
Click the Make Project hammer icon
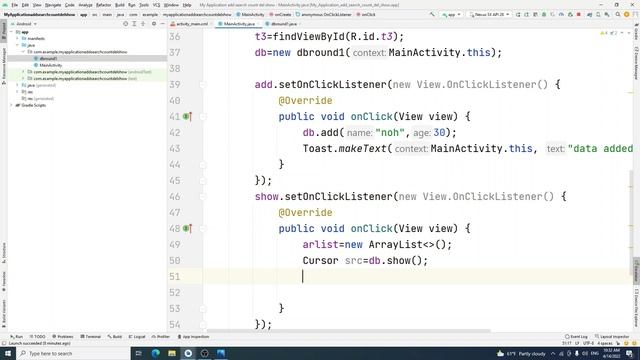(x=432, y=15)
